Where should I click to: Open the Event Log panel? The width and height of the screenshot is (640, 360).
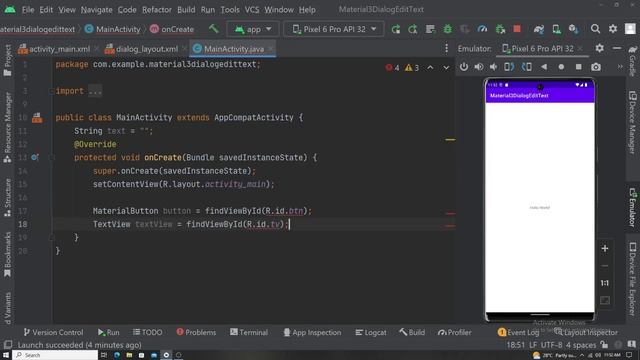pyautogui.click(x=519, y=332)
